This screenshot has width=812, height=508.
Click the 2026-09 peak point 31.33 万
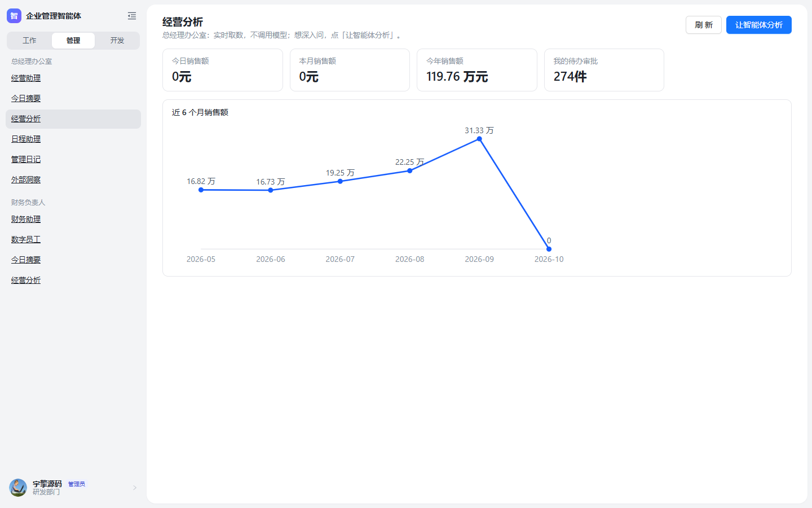(479, 139)
